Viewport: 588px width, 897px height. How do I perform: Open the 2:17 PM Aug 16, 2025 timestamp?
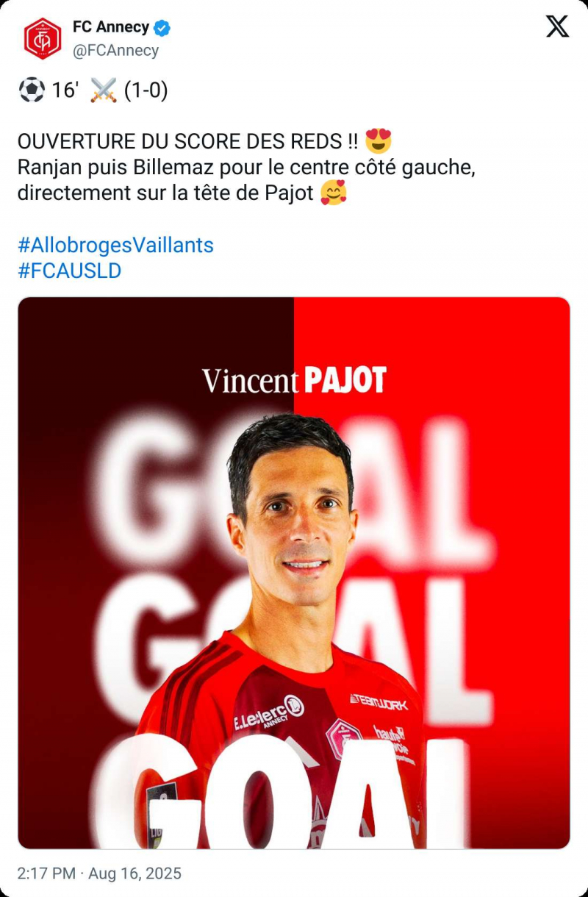[x=99, y=873]
